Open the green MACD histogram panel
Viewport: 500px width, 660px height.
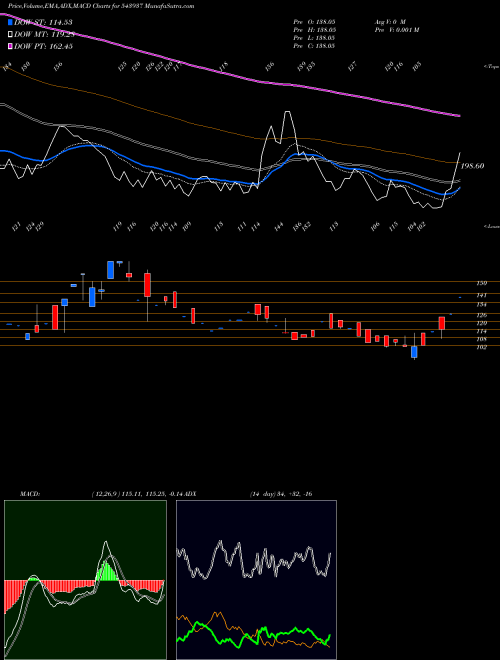(85, 580)
